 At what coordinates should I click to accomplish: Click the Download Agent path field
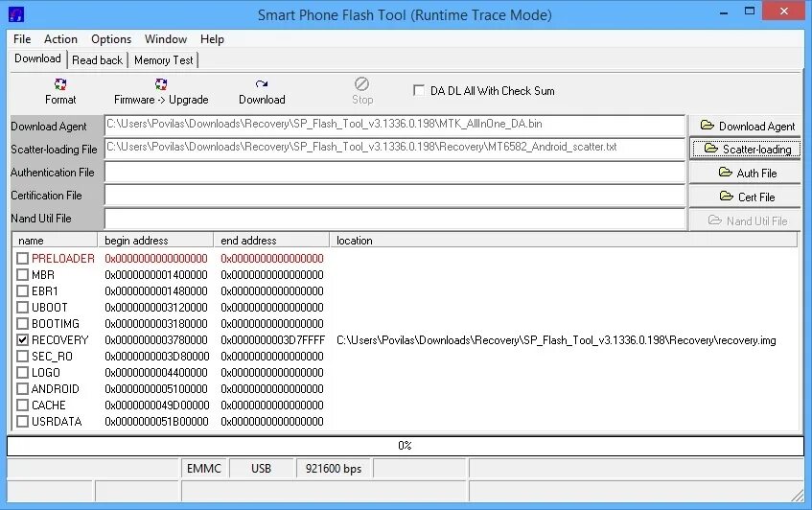395,125
